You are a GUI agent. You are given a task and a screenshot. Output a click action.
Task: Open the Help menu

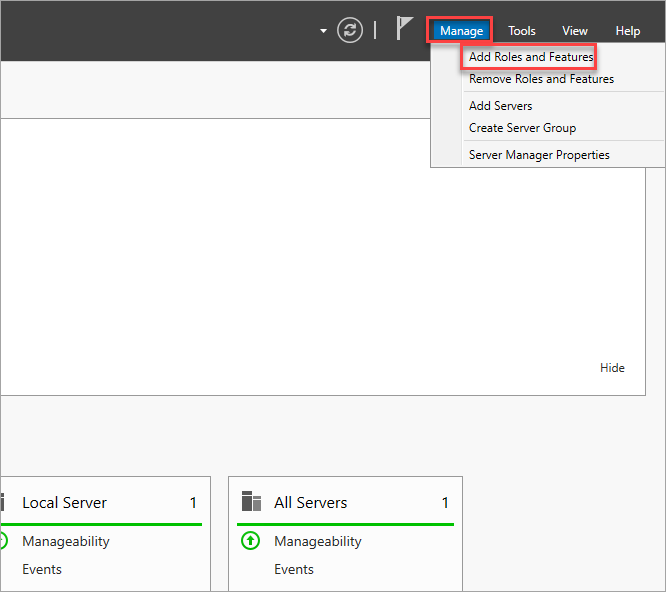(x=628, y=31)
